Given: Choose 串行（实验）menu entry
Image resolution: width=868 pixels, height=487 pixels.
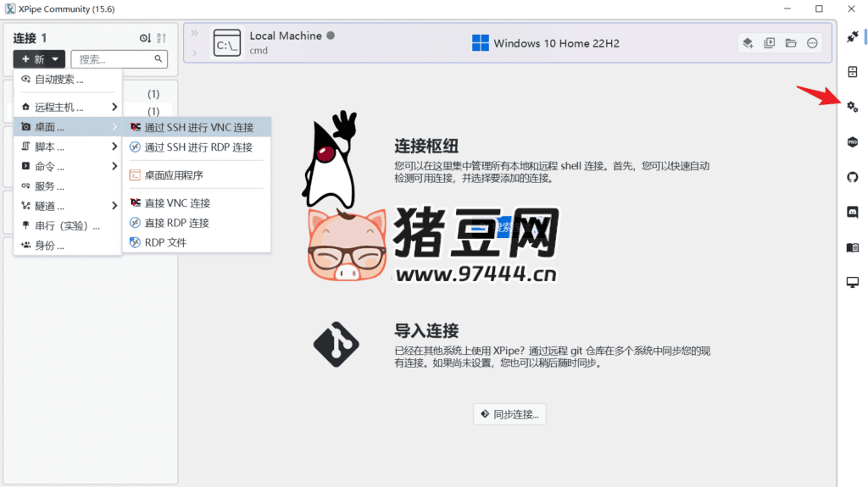Looking at the screenshot, I should pyautogui.click(x=67, y=226).
